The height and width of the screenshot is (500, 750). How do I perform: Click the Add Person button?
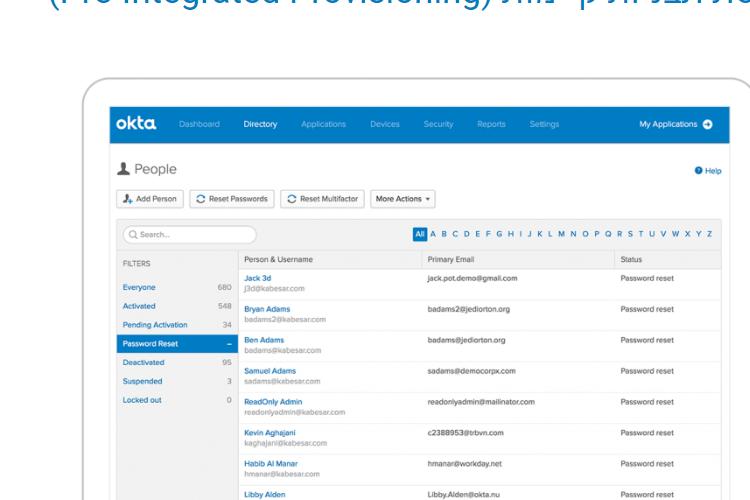tap(150, 199)
